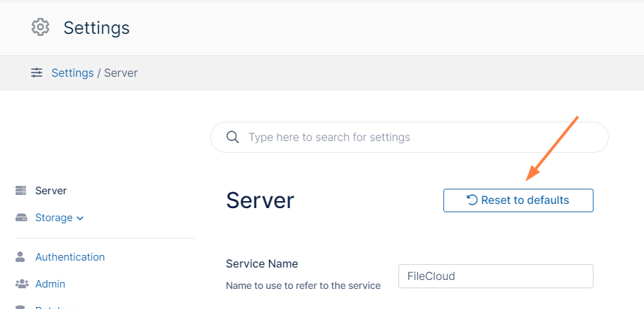Follow the Settings breadcrumb link
Viewport: 644px width, 309px height.
coord(73,73)
